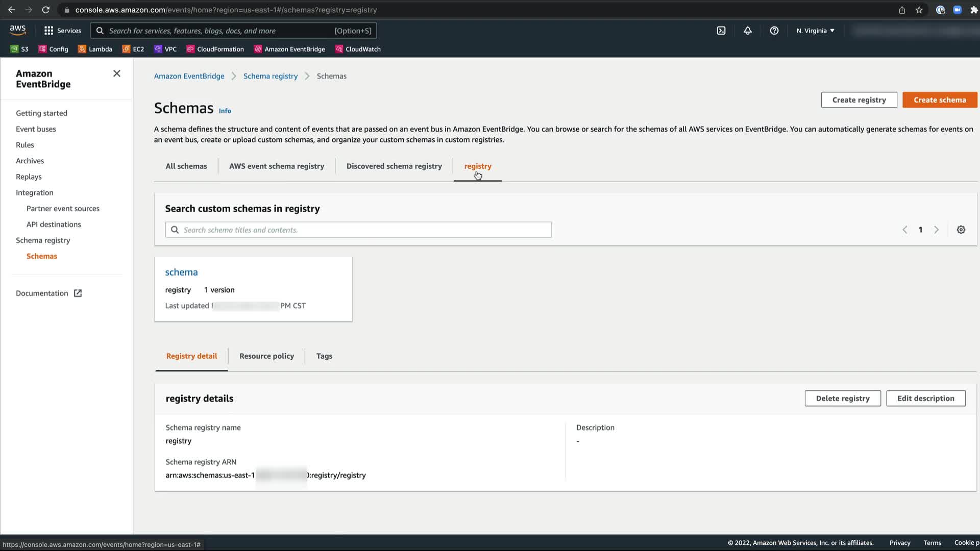The height and width of the screenshot is (551, 980).
Task: Open AWS CloudShell icon in top bar
Action: pos(721,31)
